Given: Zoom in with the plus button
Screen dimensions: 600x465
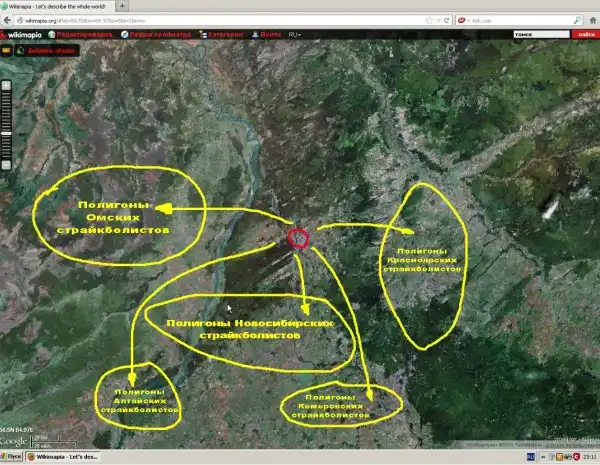Looking at the screenshot, I should point(6,85).
